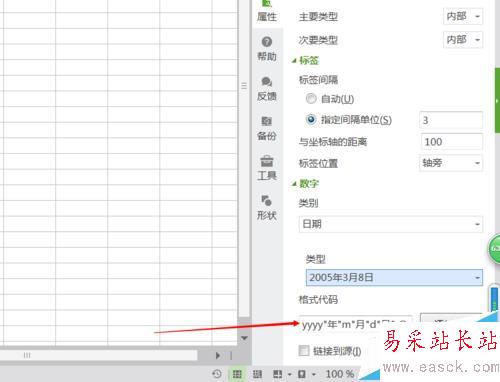Image resolution: width=500 pixels, height=382 pixels.
Task: Click the 格式代码 label text
Action: click(x=318, y=299)
